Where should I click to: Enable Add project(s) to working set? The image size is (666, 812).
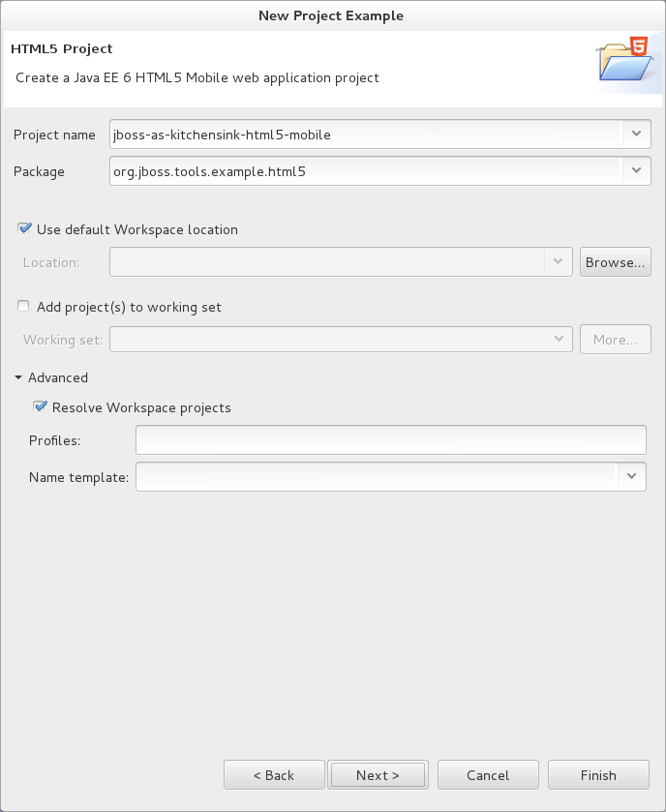[x=24, y=307]
